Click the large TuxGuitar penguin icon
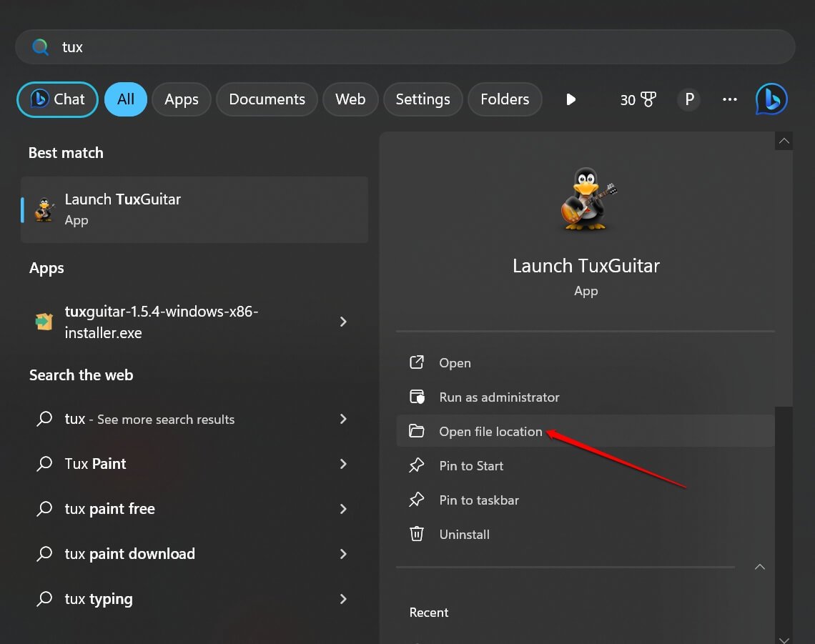Screen dimensions: 815x644 pos(586,199)
